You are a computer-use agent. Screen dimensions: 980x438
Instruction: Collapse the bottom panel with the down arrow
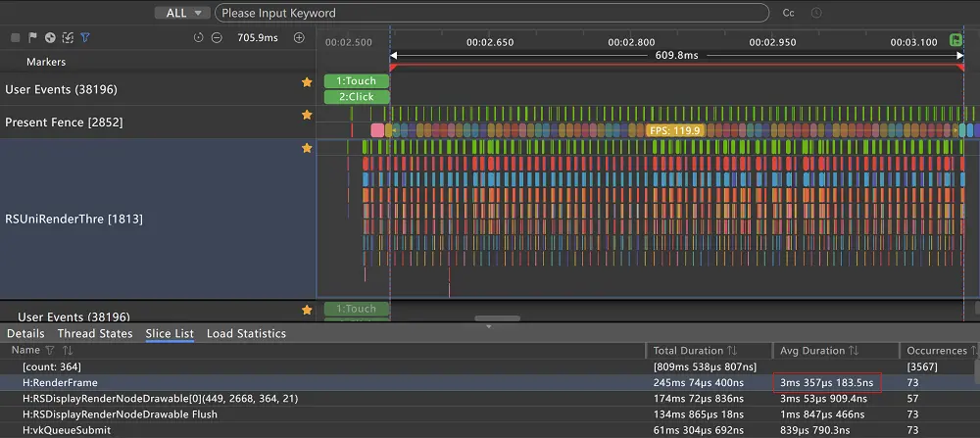coord(489,326)
